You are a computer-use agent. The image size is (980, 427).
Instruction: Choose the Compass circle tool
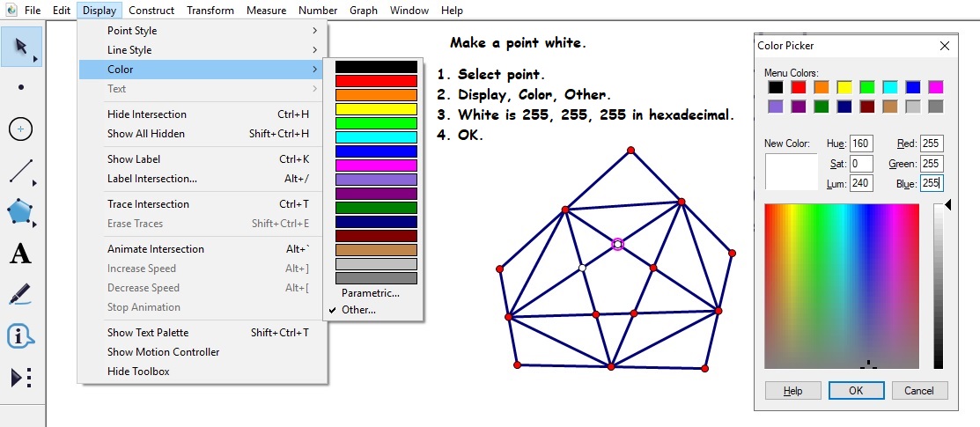(x=21, y=129)
